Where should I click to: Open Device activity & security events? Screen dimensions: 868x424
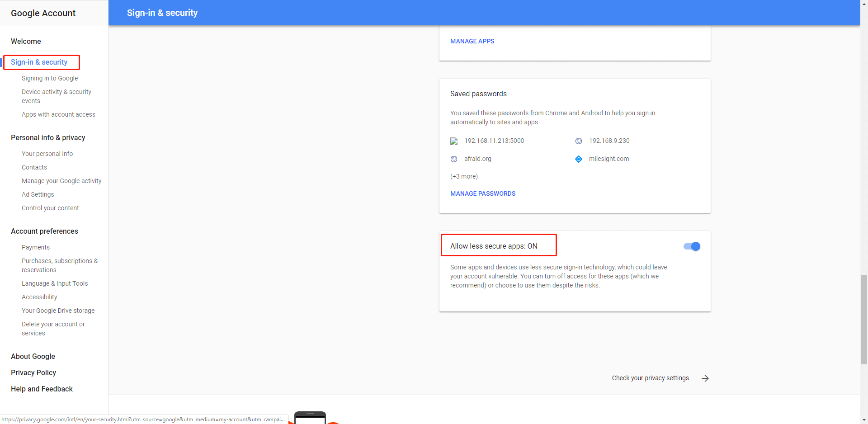pos(57,96)
